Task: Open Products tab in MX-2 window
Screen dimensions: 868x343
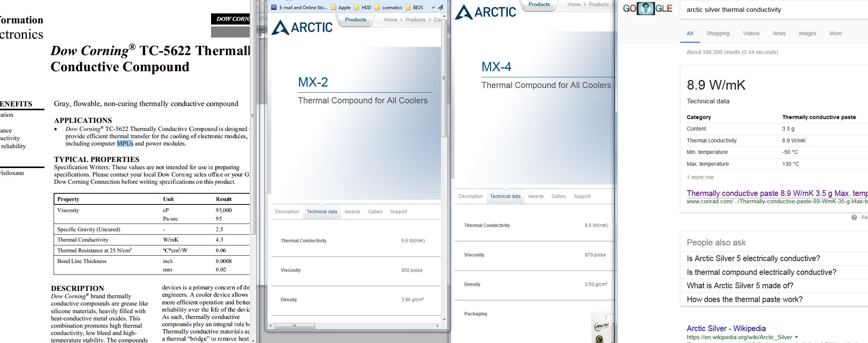Action: (355, 20)
